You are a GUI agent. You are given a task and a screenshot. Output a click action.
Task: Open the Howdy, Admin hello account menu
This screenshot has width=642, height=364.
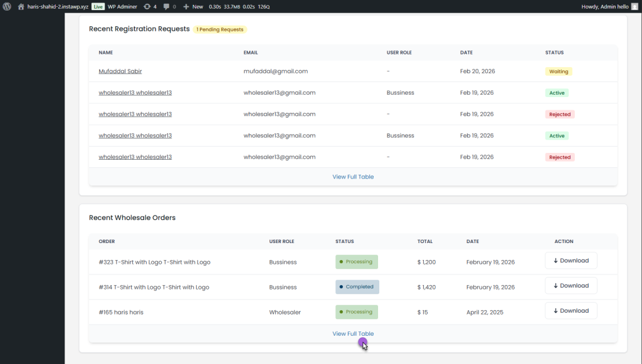(605, 6)
